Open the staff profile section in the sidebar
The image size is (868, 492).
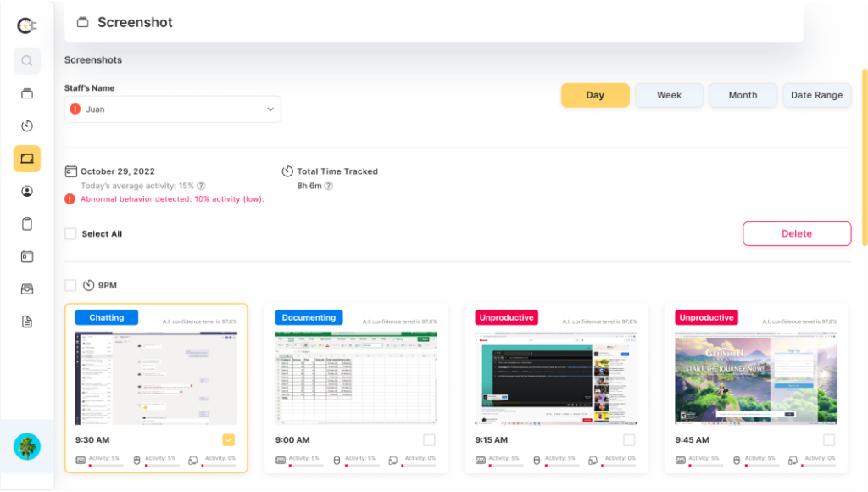[26, 191]
